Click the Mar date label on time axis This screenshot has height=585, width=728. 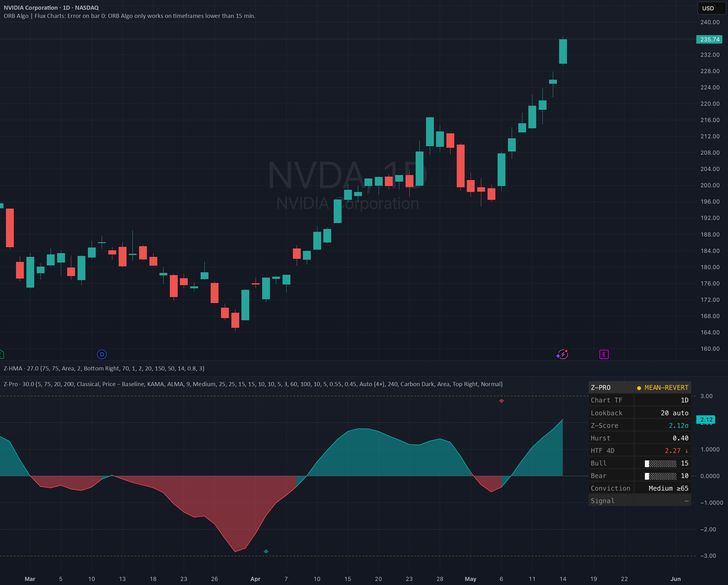(x=30, y=579)
